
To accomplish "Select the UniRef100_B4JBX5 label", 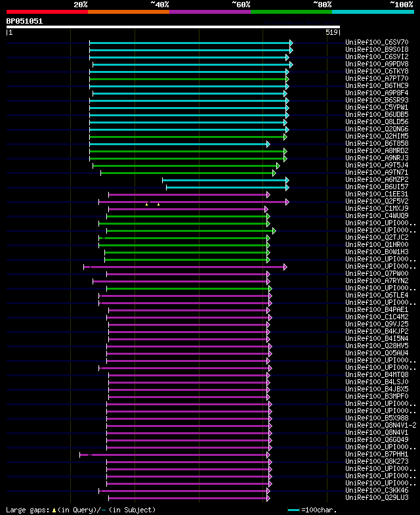I will pyautogui.click(x=377, y=389).
